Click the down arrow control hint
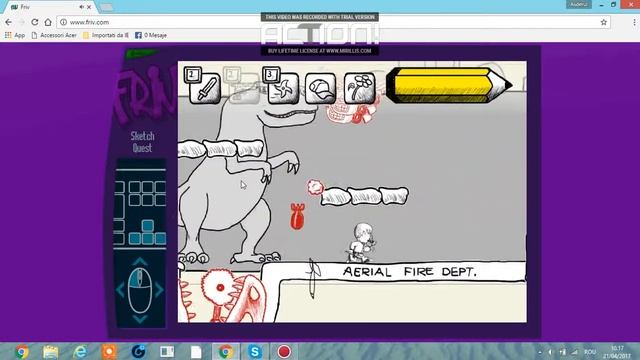 (x=140, y=319)
